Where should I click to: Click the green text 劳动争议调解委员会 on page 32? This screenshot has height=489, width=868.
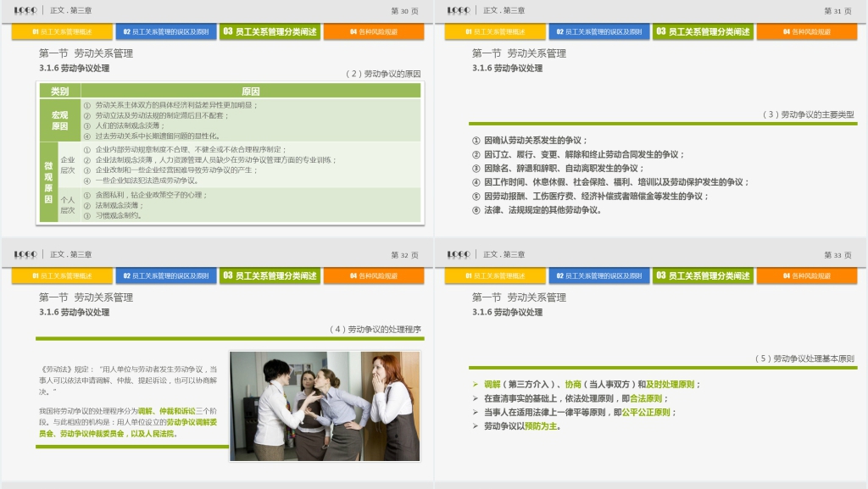tap(197, 421)
